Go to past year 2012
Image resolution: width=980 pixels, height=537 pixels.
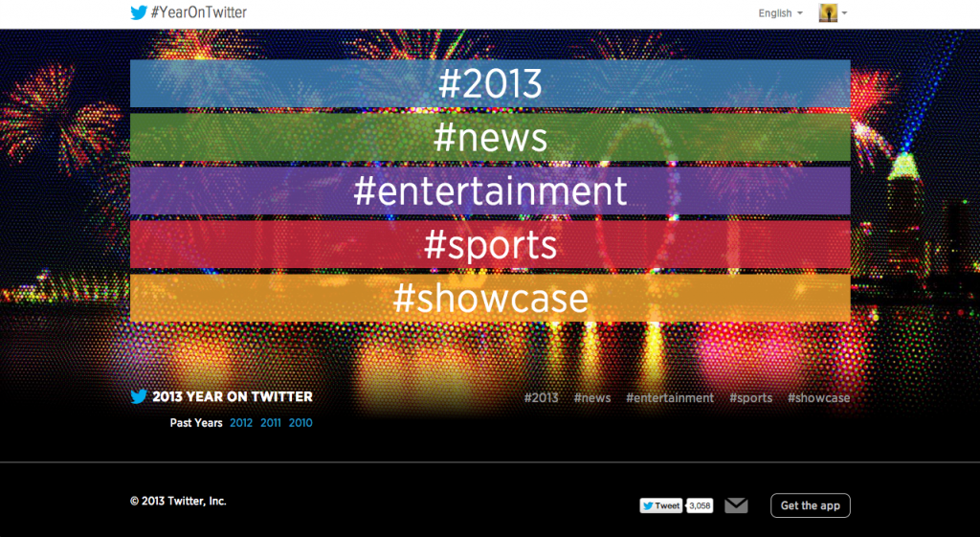240,423
